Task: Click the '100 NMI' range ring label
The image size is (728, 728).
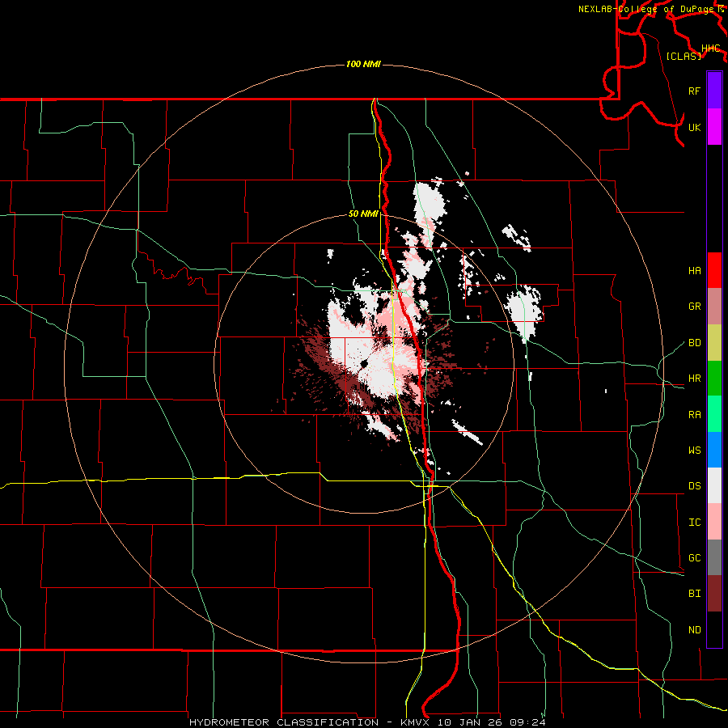Action: 363,64
